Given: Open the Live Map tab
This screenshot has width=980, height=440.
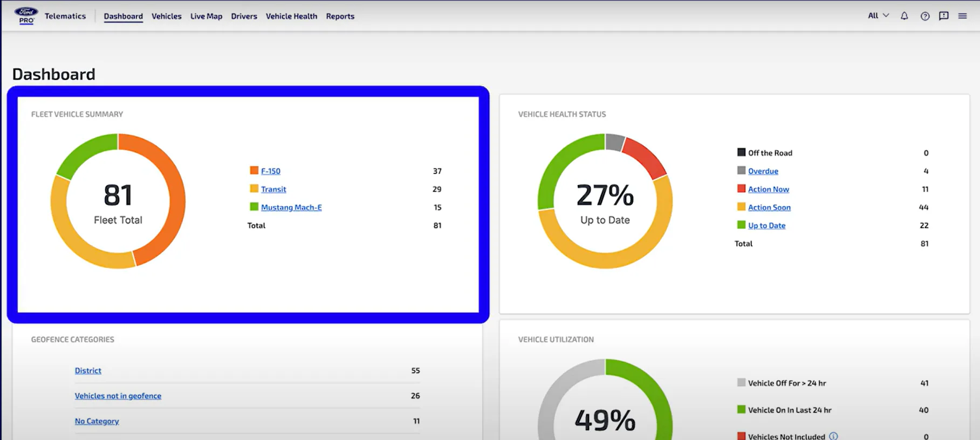Looking at the screenshot, I should point(206,16).
